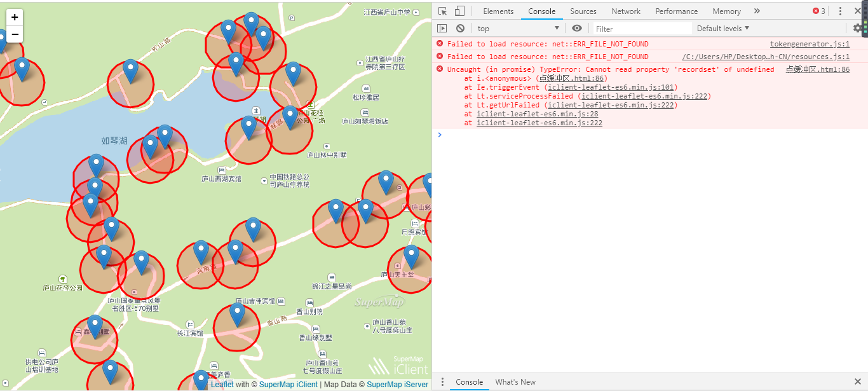The image size is (868, 391).
Task: Follow the Ie.triggerEvent stack frame link
Action: point(613,87)
